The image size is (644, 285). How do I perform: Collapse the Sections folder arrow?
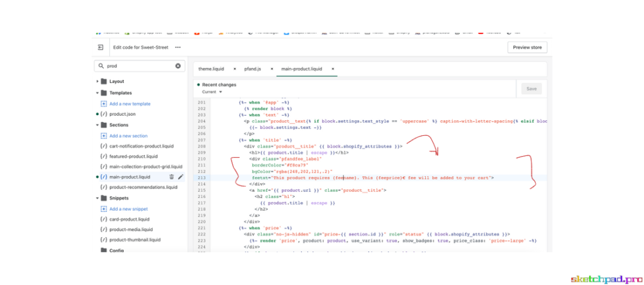(x=97, y=125)
